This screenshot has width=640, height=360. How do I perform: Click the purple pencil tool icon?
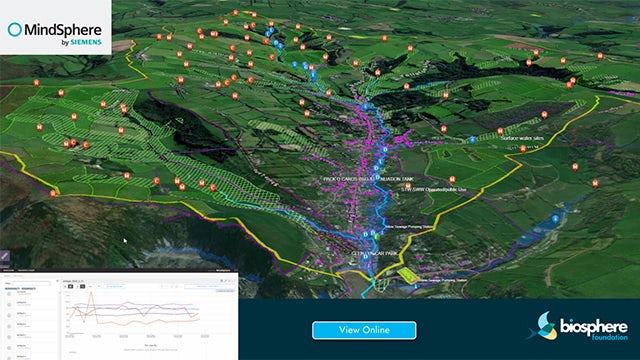pyautogui.click(x=4, y=256)
